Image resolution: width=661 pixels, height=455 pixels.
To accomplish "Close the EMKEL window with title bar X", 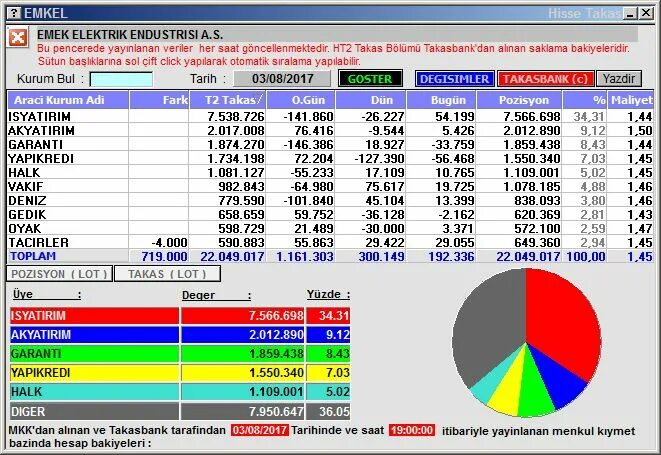I will (645, 13).
